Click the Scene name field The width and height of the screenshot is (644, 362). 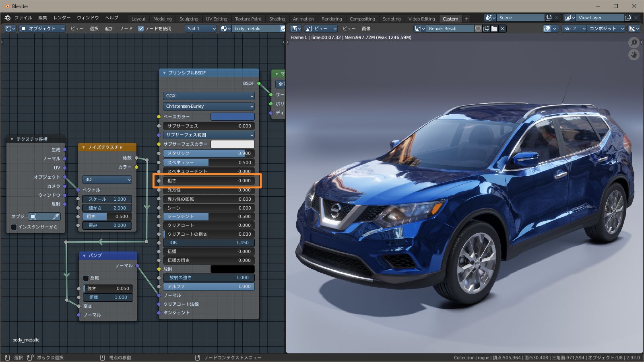point(520,18)
